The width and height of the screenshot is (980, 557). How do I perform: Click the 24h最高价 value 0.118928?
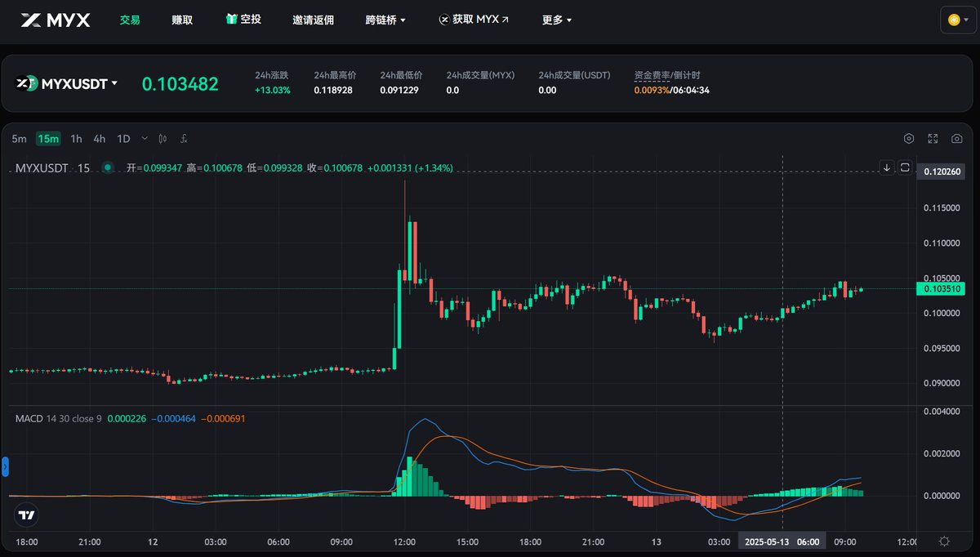333,90
